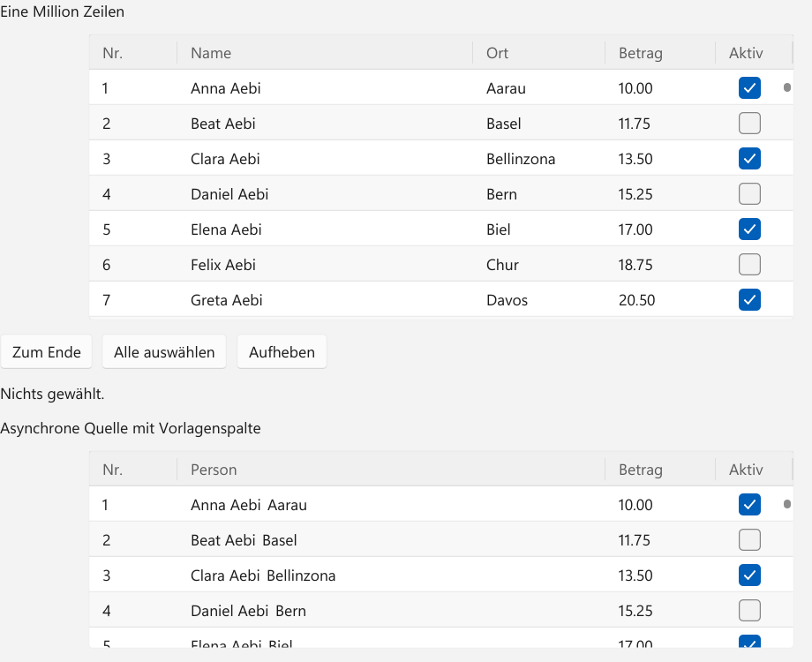Click second table's vertical scrollbar thumb
812x662 pixels.
(x=787, y=504)
